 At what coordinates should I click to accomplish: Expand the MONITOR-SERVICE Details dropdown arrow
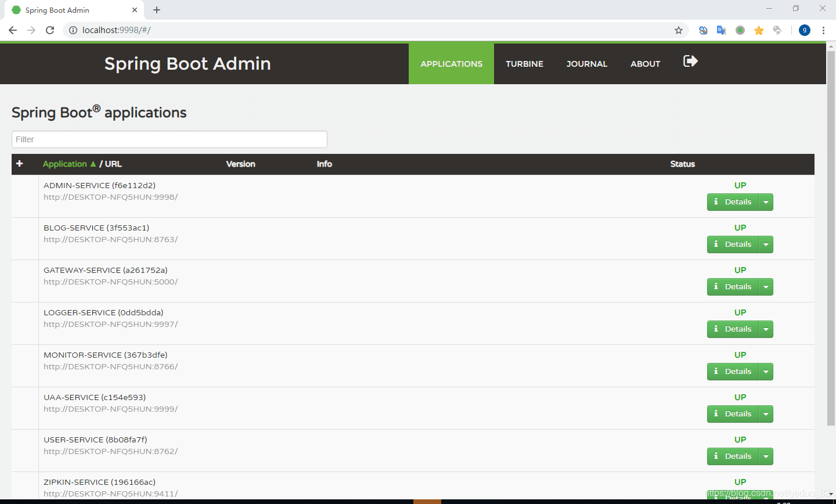point(766,372)
